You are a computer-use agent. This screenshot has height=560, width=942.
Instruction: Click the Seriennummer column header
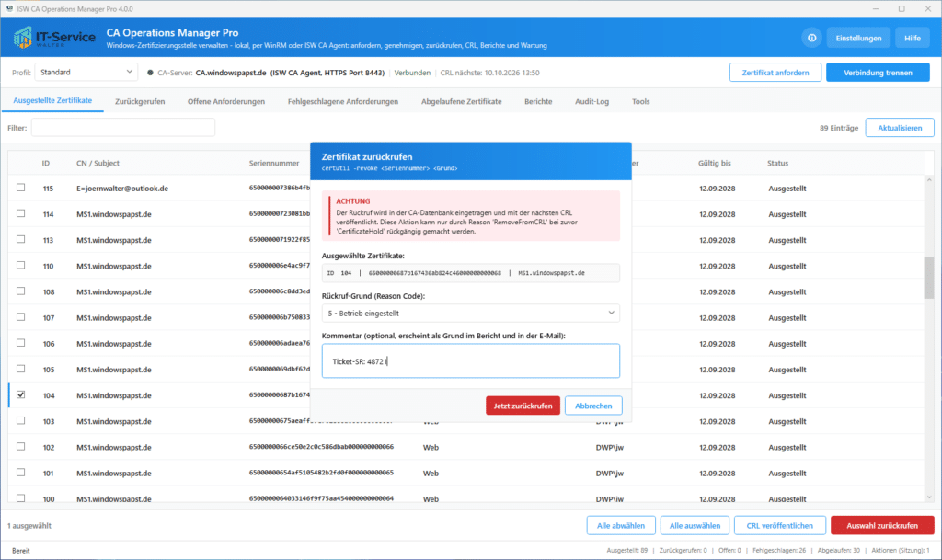point(274,164)
